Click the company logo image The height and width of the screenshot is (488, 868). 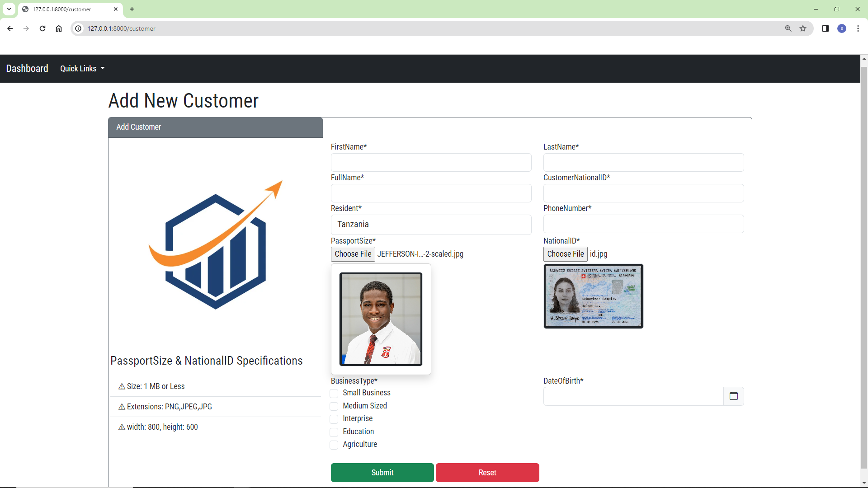point(216,245)
